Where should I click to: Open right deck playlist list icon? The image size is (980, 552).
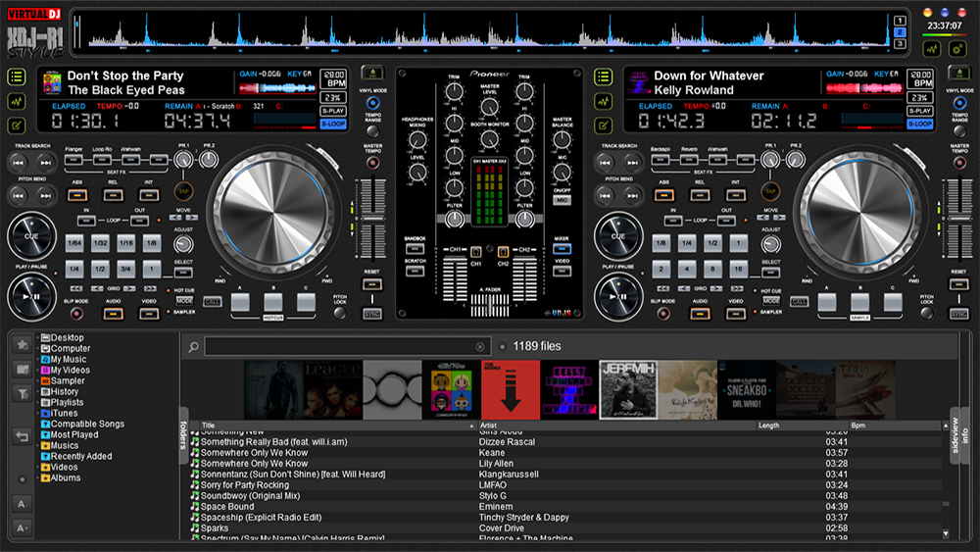[603, 76]
